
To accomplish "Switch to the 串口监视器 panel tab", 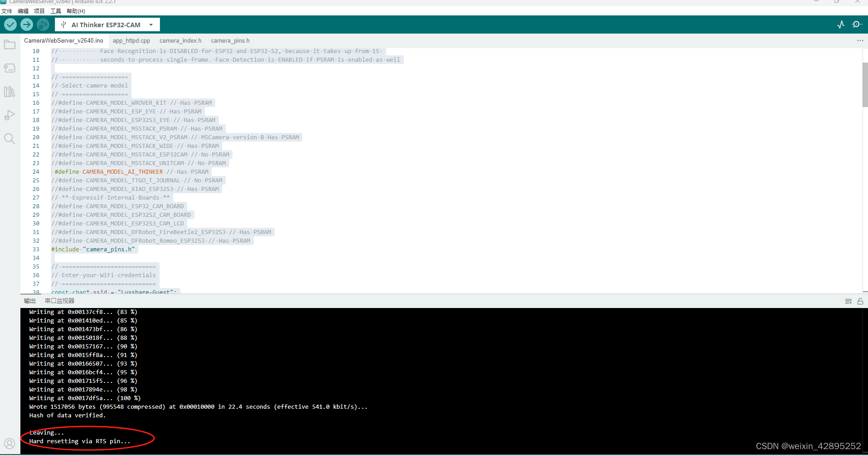I will (x=59, y=300).
